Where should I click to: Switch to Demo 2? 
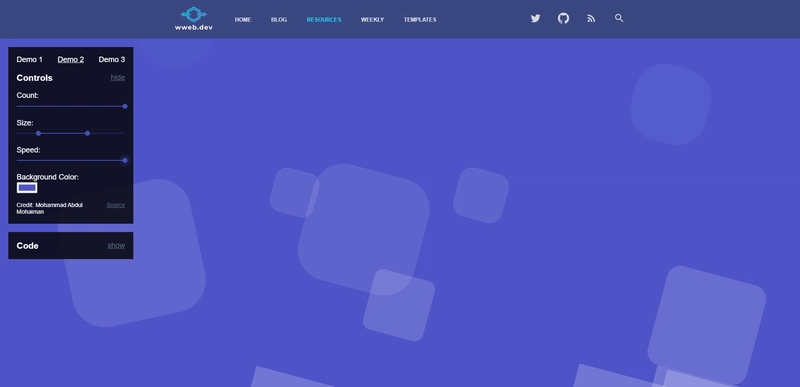pos(71,59)
